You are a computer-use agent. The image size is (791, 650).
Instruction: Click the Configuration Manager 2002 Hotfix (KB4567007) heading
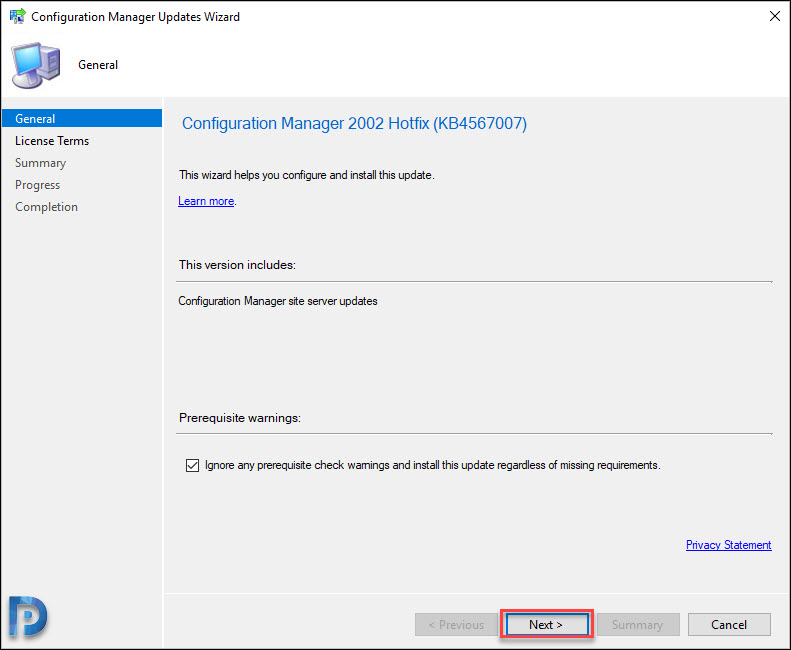point(354,123)
